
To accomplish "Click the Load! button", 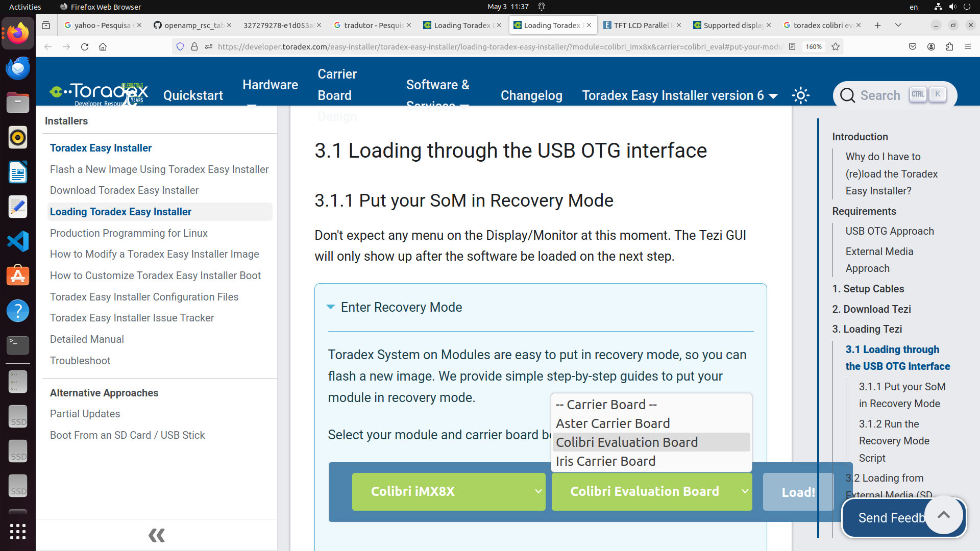I will pos(798,492).
